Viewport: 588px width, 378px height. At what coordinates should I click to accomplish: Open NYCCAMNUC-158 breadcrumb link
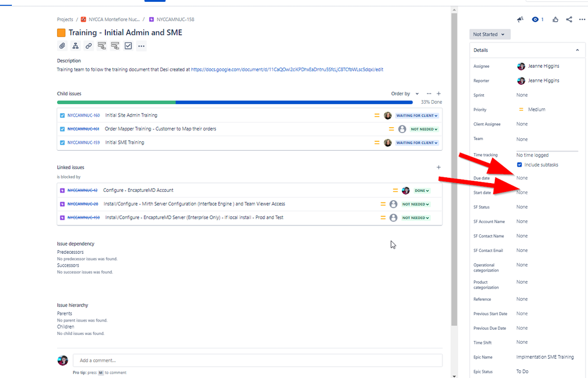[176, 19]
